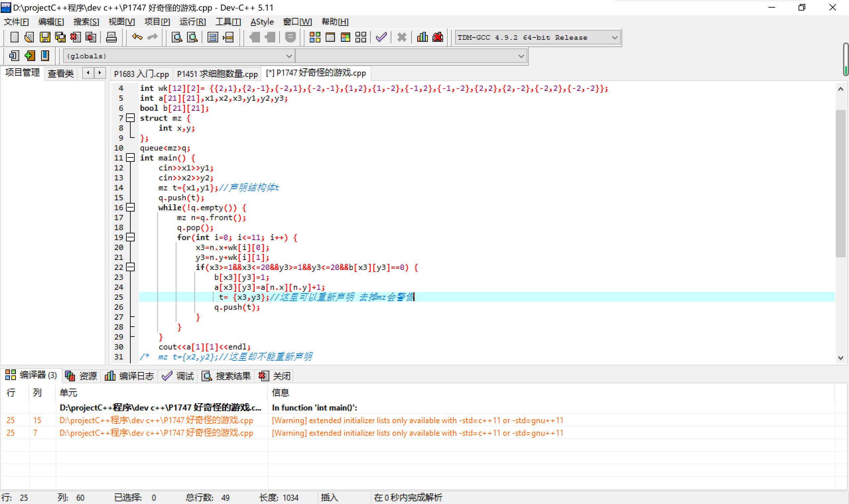Click the Redo arrow icon
This screenshot has height=504, width=849.
point(153,37)
